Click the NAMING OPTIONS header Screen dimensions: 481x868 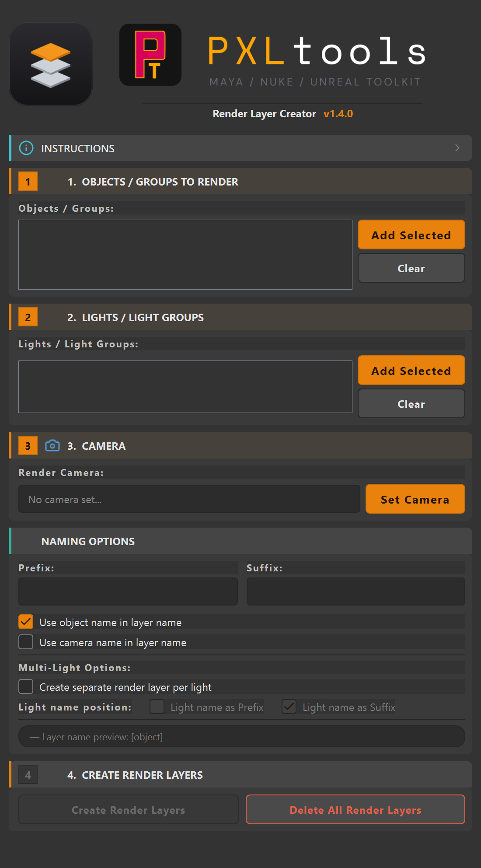coord(240,541)
